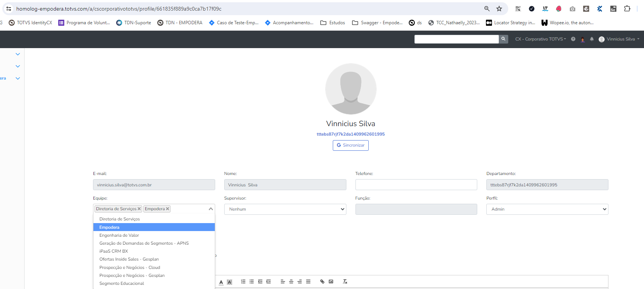644x289 pixels.
Task: Choose 'Engenharia de Valor' team option
Action: pyautogui.click(x=154, y=235)
